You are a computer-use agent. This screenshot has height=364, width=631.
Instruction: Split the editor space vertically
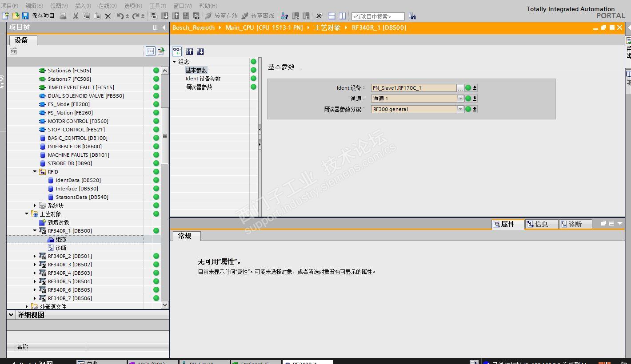(x=343, y=16)
